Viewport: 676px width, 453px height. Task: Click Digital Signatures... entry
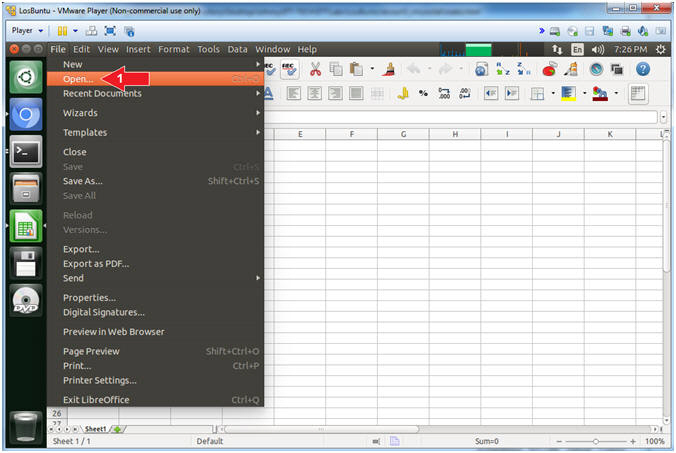pyautogui.click(x=156, y=312)
